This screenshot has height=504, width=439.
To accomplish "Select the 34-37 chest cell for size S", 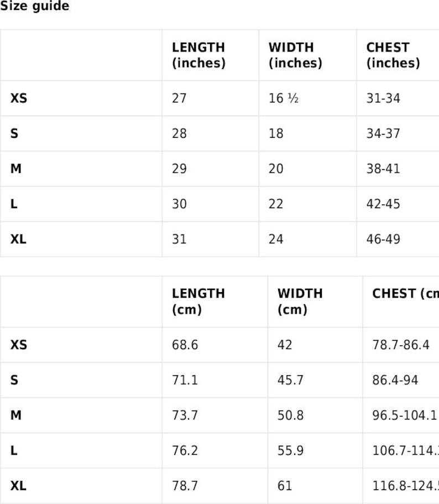I will (383, 133).
